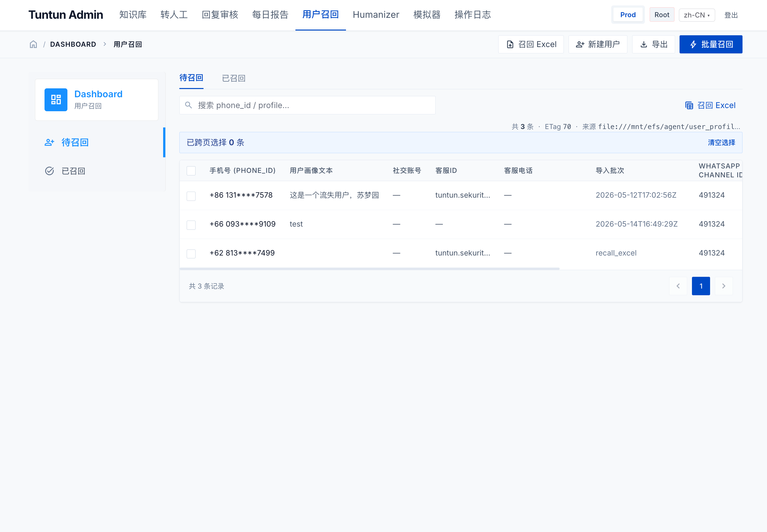The width and height of the screenshot is (767, 532).
Task: Click the 用户画像文本 column header
Action: click(x=311, y=171)
